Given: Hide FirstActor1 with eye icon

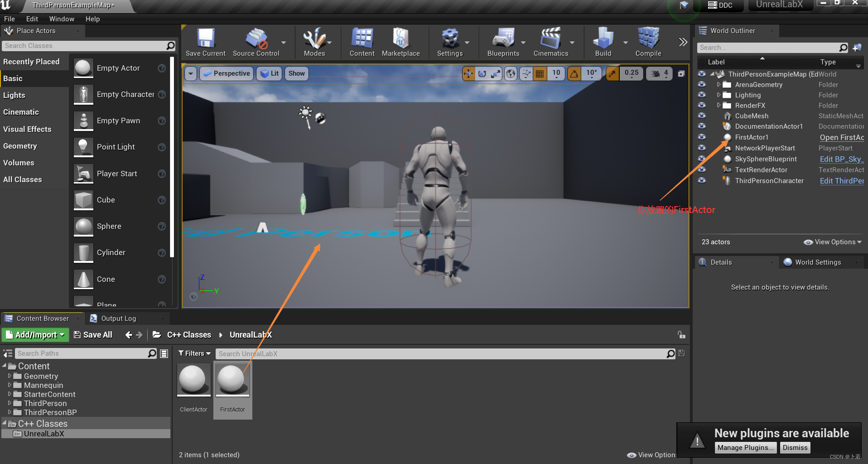Looking at the screenshot, I should [x=702, y=137].
